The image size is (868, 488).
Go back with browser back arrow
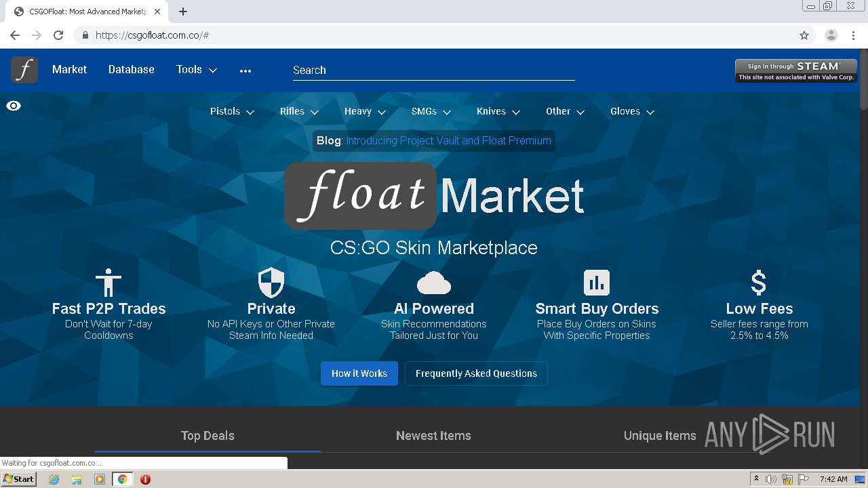[15, 35]
